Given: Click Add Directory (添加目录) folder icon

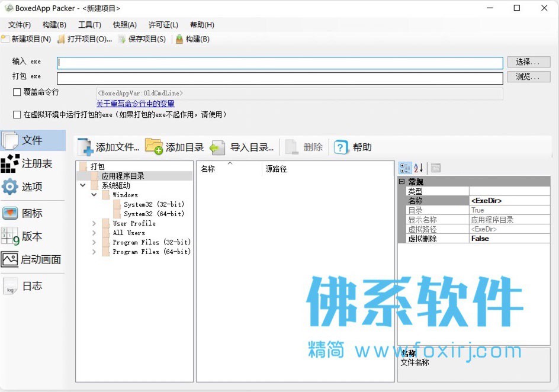Looking at the screenshot, I should coord(153,146).
